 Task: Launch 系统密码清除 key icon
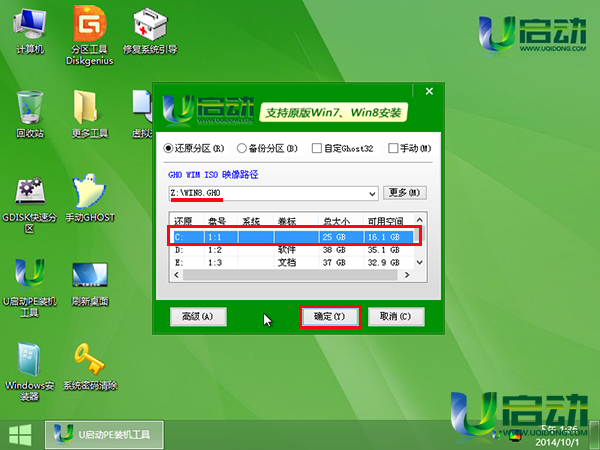click(x=90, y=367)
